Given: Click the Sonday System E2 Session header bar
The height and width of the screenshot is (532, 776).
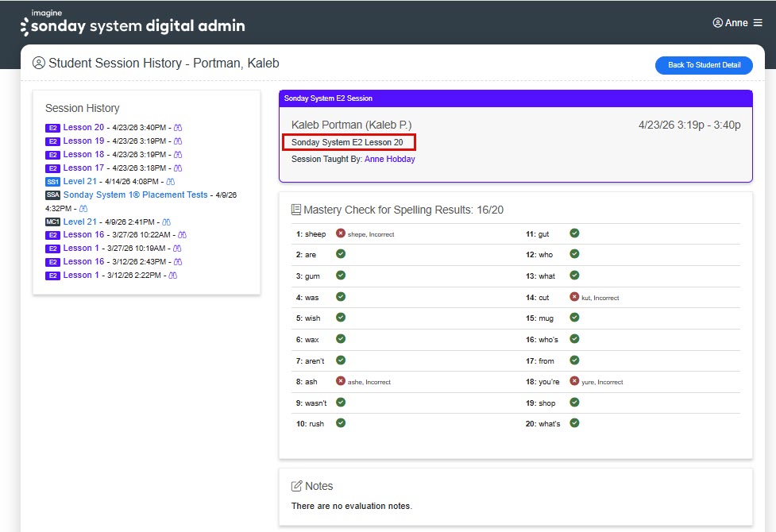Looking at the screenshot, I should click(x=515, y=98).
